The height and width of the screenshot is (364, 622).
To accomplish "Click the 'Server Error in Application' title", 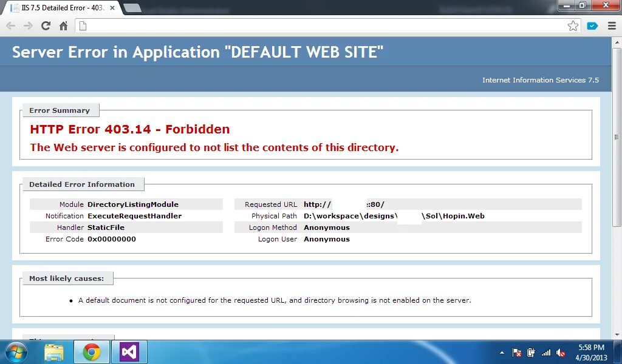I will [x=197, y=52].
